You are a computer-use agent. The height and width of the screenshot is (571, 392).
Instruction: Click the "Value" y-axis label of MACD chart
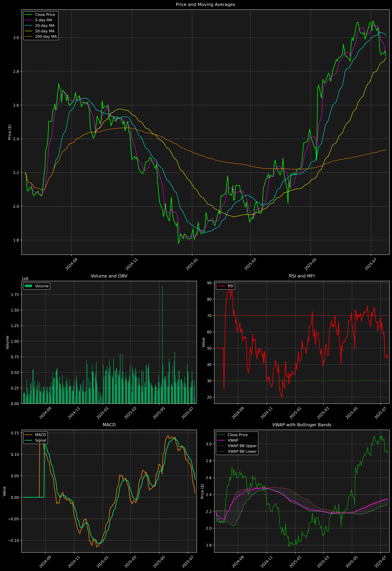coord(4,491)
